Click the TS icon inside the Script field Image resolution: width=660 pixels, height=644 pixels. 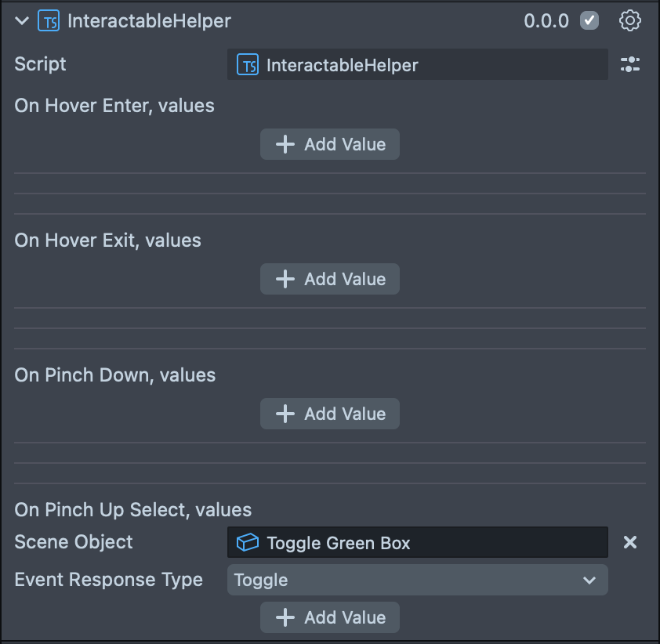click(x=248, y=65)
